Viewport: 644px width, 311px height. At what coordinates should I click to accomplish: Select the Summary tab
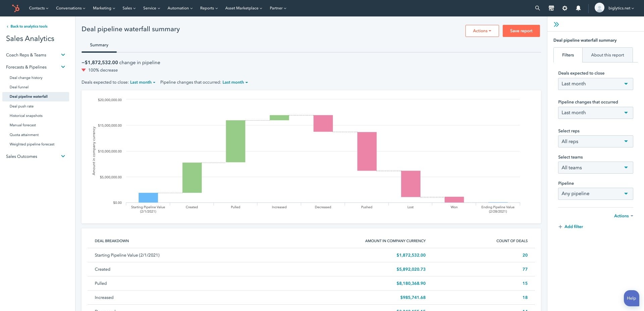coord(99,45)
